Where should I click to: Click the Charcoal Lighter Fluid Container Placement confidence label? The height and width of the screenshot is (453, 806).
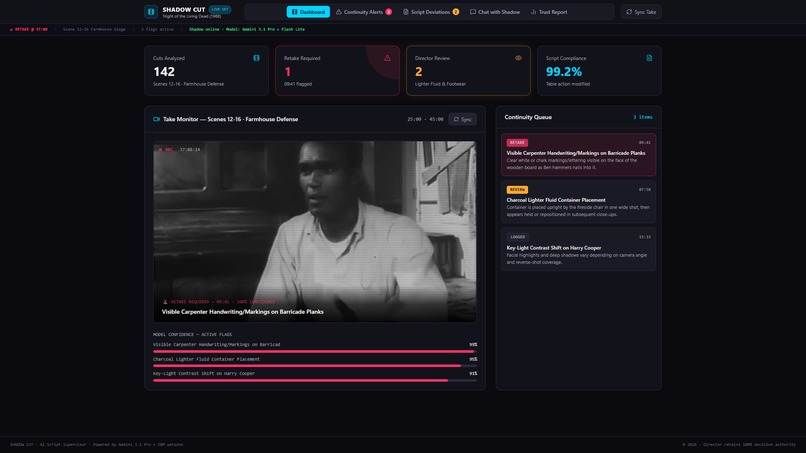206,359
